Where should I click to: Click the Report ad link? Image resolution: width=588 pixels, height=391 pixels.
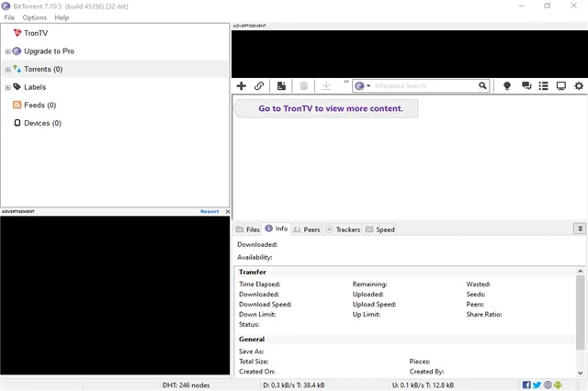coord(209,211)
